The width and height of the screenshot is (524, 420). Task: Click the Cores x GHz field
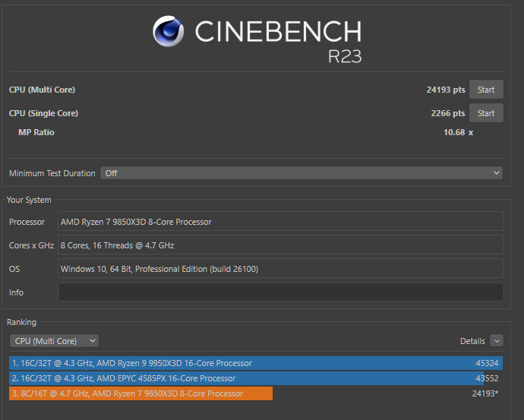tap(280, 245)
